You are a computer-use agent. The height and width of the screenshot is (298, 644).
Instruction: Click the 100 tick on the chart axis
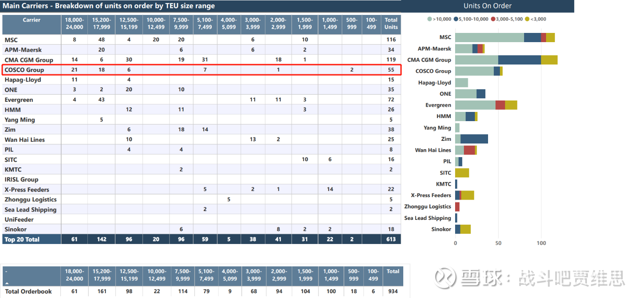coord(541,243)
